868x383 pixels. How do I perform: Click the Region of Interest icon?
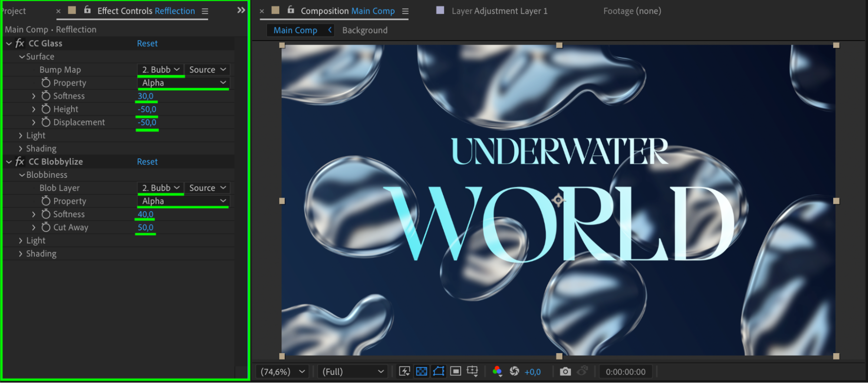(x=455, y=371)
